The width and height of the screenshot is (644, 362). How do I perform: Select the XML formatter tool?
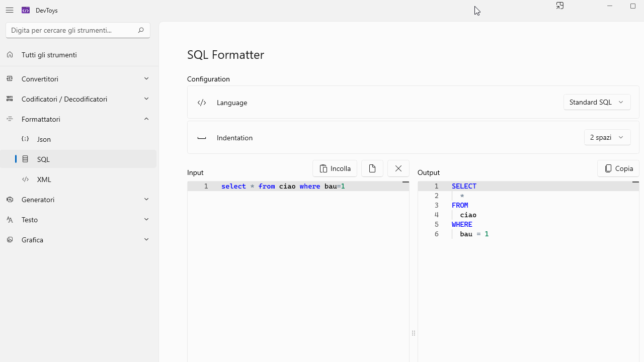pyautogui.click(x=44, y=179)
